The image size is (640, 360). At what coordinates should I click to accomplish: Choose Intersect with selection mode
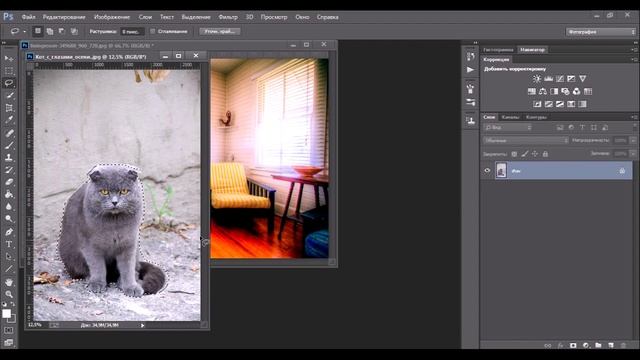point(74,31)
